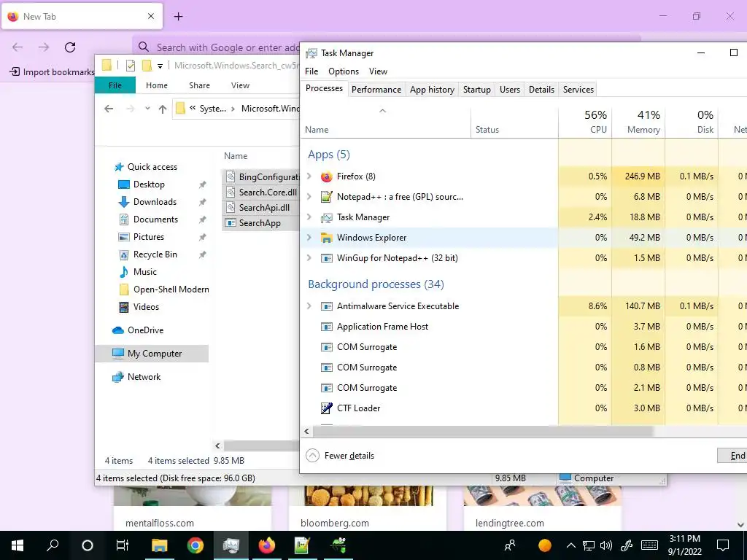The height and width of the screenshot is (560, 747).
Task: Switch to the Startup tab
Action: (477, 90)
